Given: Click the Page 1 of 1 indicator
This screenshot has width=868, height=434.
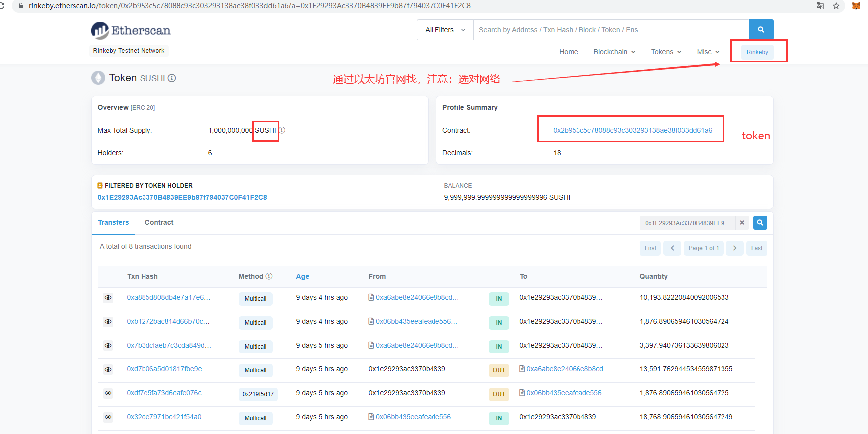Looking at the screenshot, I should tap(704, 248).
